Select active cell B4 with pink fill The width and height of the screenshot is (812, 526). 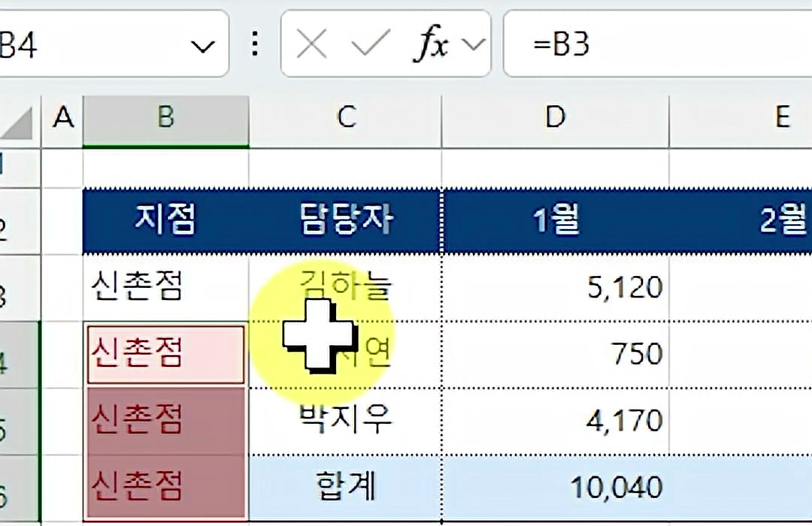coord(165,354)
